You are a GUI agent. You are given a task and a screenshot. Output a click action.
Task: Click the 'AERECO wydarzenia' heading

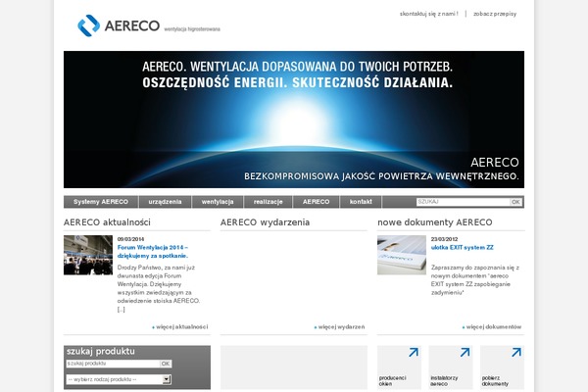(x=265, y=222)
